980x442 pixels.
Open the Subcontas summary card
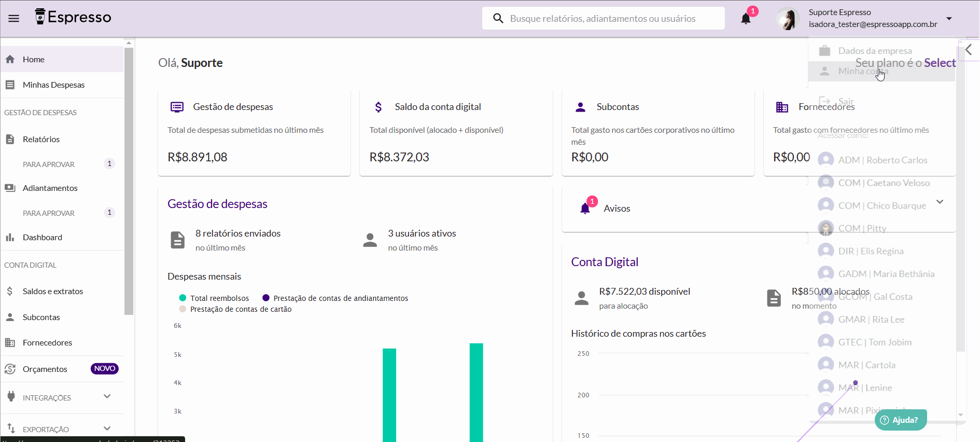pos(658,132)
